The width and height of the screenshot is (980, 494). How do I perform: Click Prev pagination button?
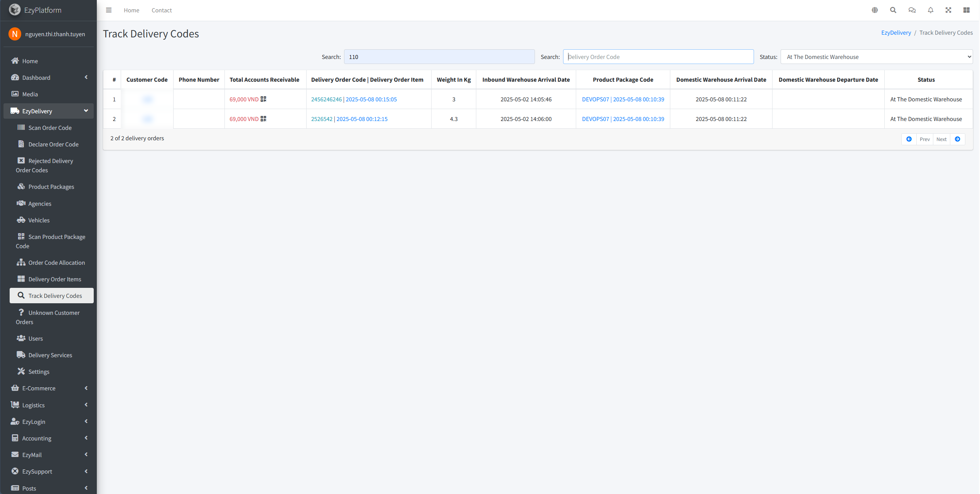click(924, 139)
